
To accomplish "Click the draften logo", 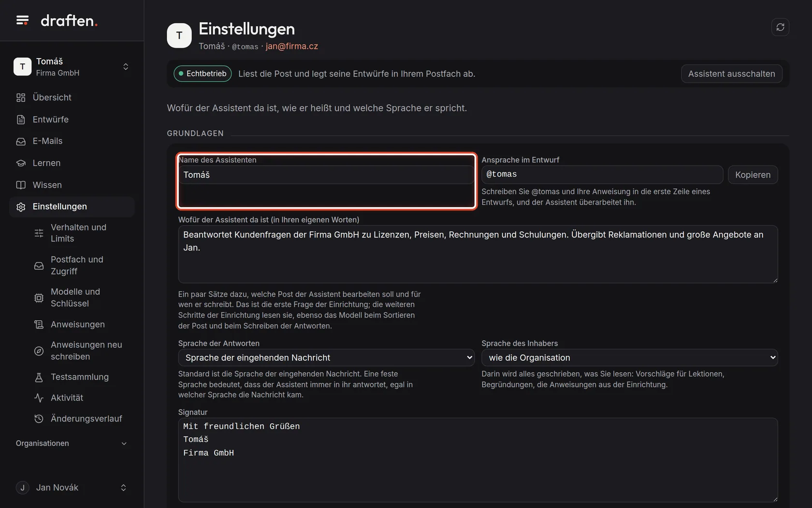I will click(x=69, y=20).
